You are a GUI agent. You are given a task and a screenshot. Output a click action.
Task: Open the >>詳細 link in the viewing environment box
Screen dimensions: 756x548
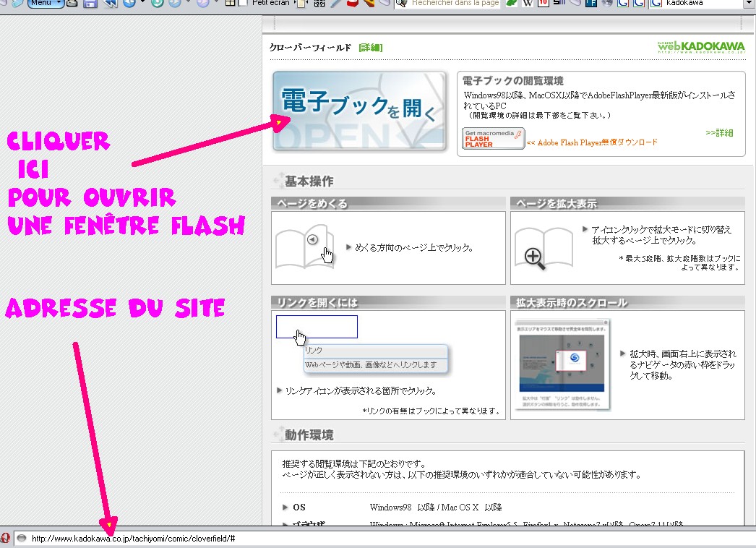click(x=719, y=132)
